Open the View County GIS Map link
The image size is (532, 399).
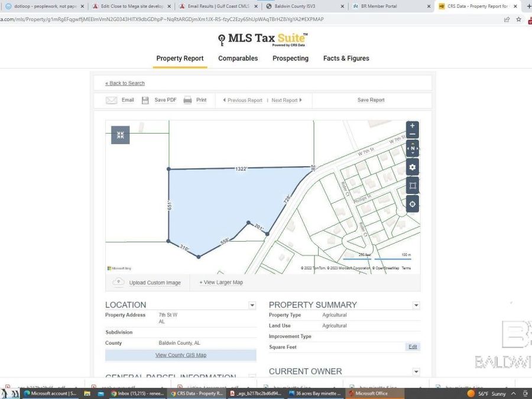(181, 355)
